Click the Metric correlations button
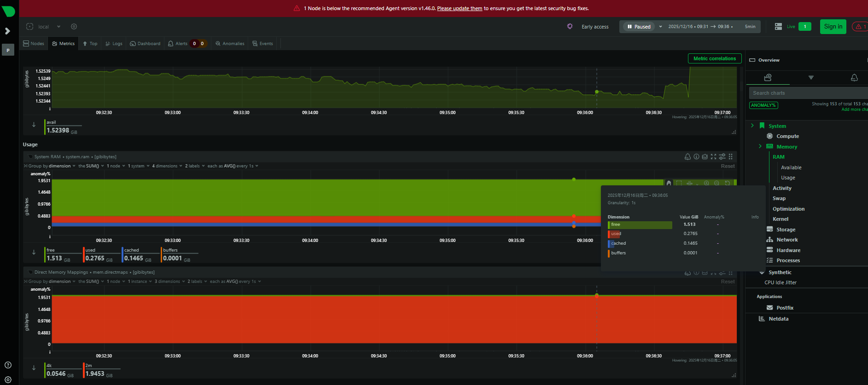868x385 pixels. coord(715,58)
